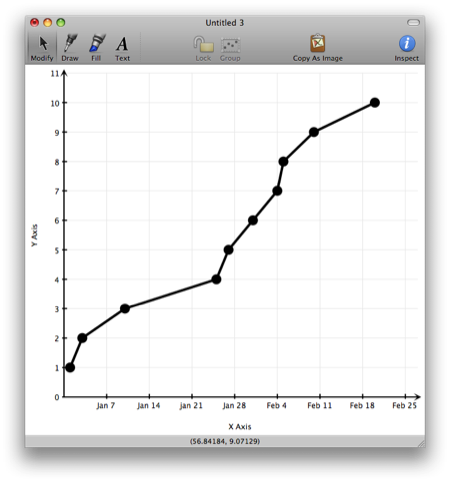Click the Lock padlock icon
Image resolution: width=450 pixels, height=482 pixels.
click(x=203, y=44)
